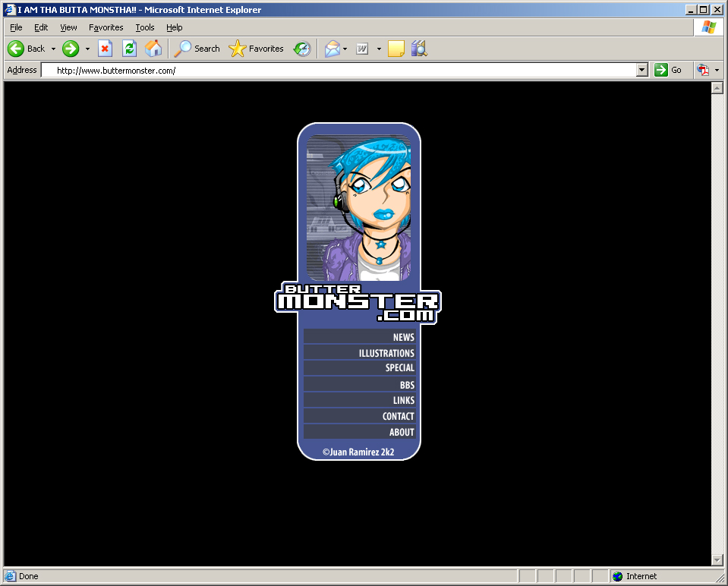Click the Mail envelope icon
Image resolution: width=728 pixels, height=586 pixels.
(332, 49)
